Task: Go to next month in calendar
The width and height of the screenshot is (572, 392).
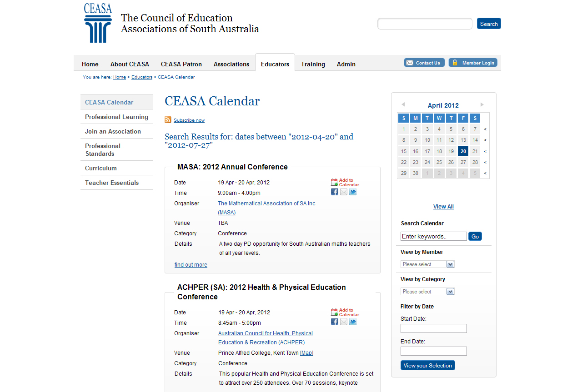Action: click(482, 105)
